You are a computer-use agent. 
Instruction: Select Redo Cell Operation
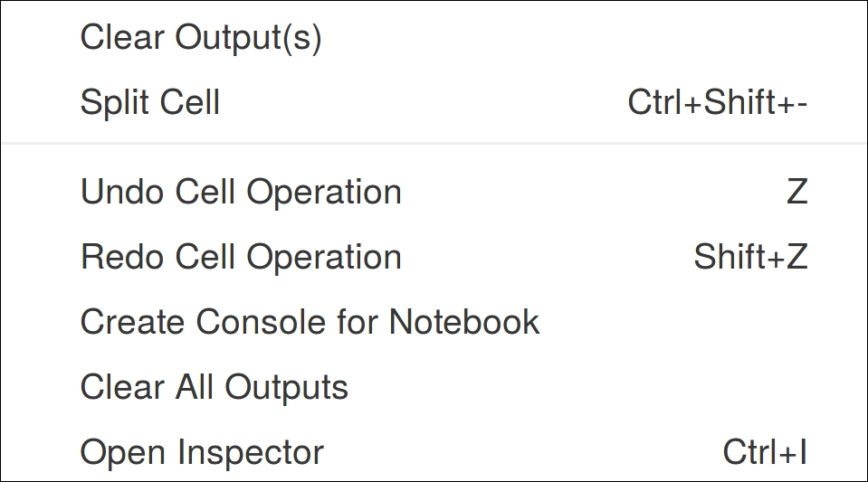pyautogui.click(x=241, y=257)
